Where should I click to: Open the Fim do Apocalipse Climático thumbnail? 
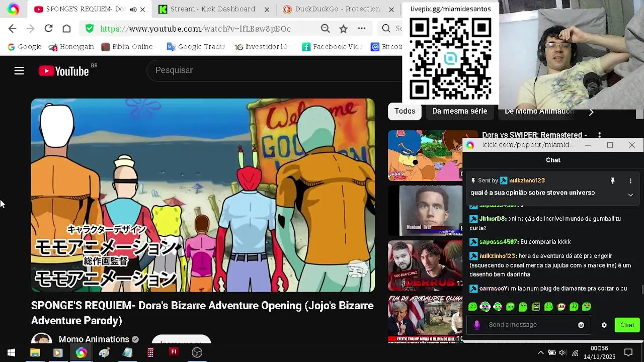pyautogui.click(x=425, y=319)
